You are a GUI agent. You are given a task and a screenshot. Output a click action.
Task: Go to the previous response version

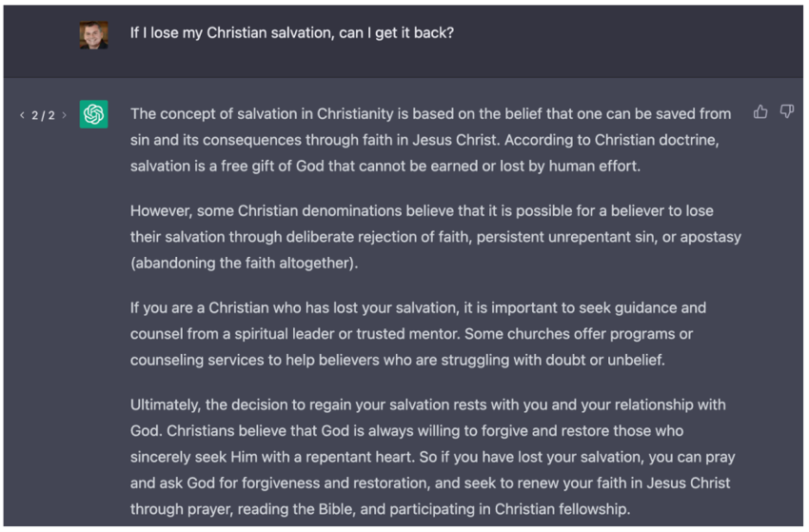tap(22, 115)
